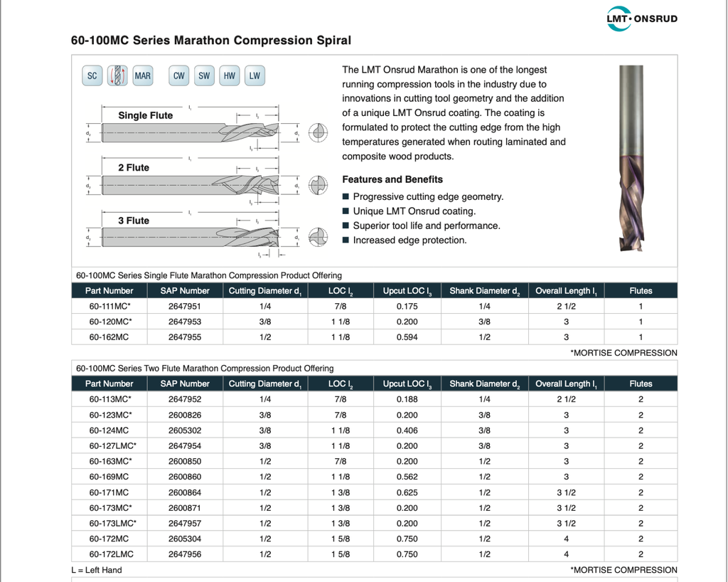The width and height of the screenshot is (728, 582).
Task: Click the SC icon badge
Action: (x=92, y=76)
